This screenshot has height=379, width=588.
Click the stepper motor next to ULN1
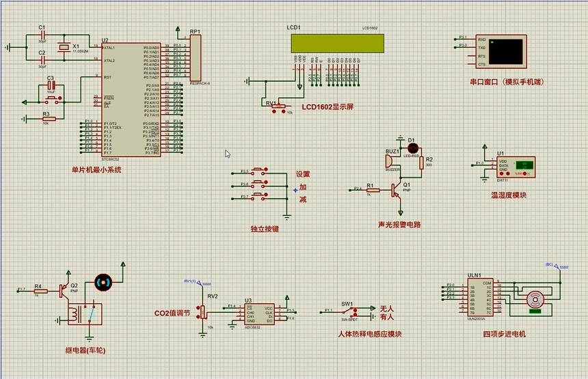click(x=535, y=300)
